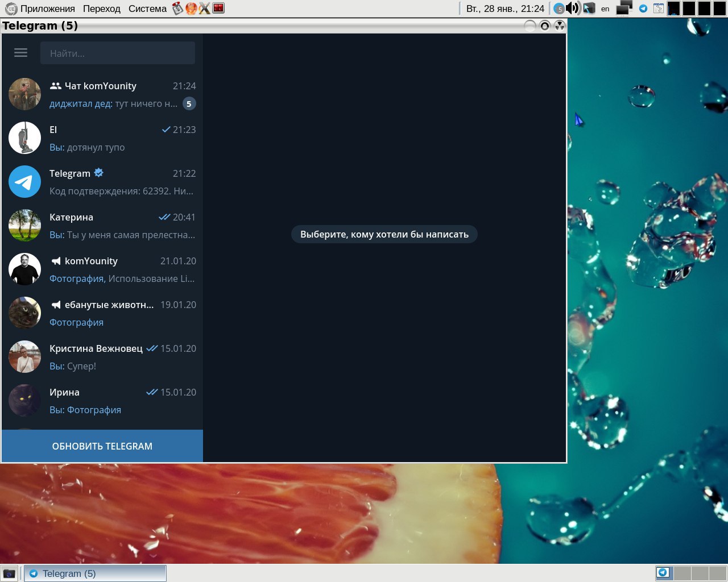Open the chat with Катерина
Image resolution: width=728 pixels, height=582 pixels.
click(x=102, y=226)
